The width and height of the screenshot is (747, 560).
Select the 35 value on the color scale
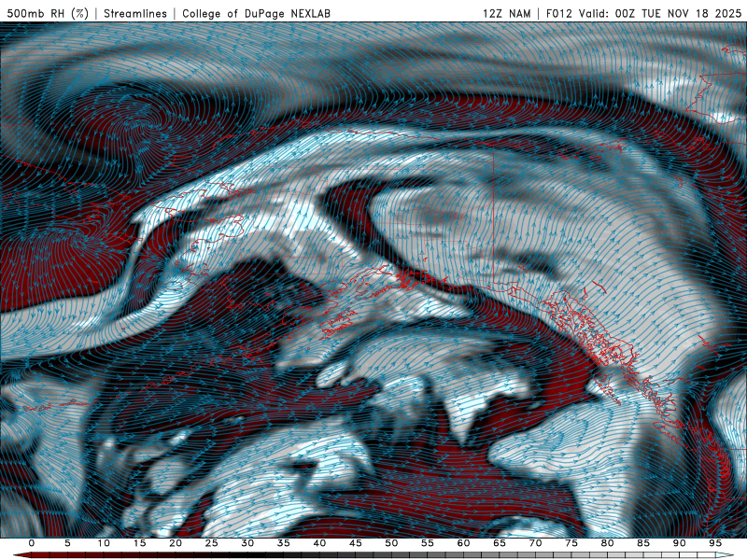click(x=284, y=543)
